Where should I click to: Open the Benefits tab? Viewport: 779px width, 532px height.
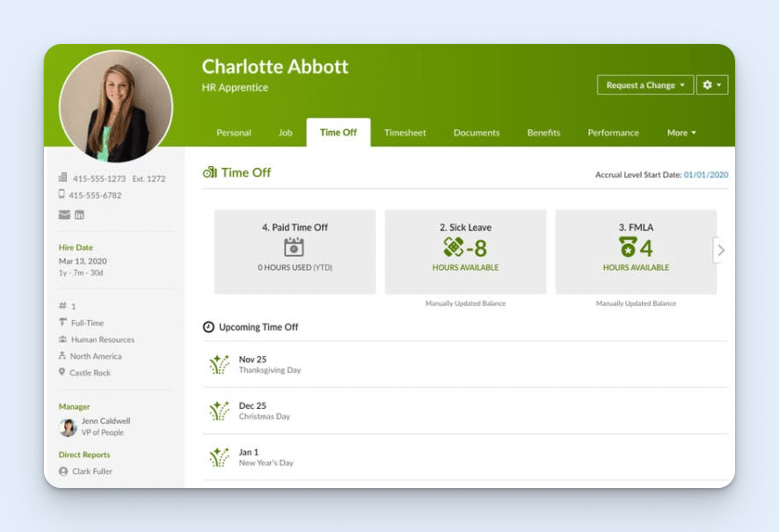[x=543, y=132]
